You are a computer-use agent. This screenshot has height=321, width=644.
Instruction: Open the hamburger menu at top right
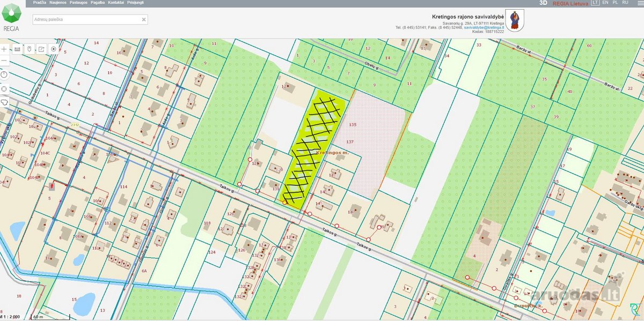pos(638,3)
